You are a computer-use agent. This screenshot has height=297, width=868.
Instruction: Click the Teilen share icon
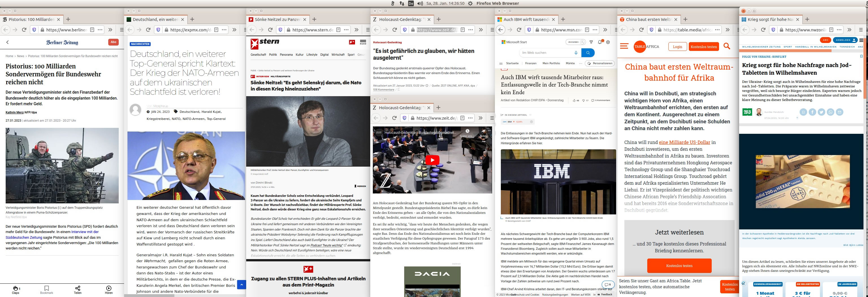[78, 288]
